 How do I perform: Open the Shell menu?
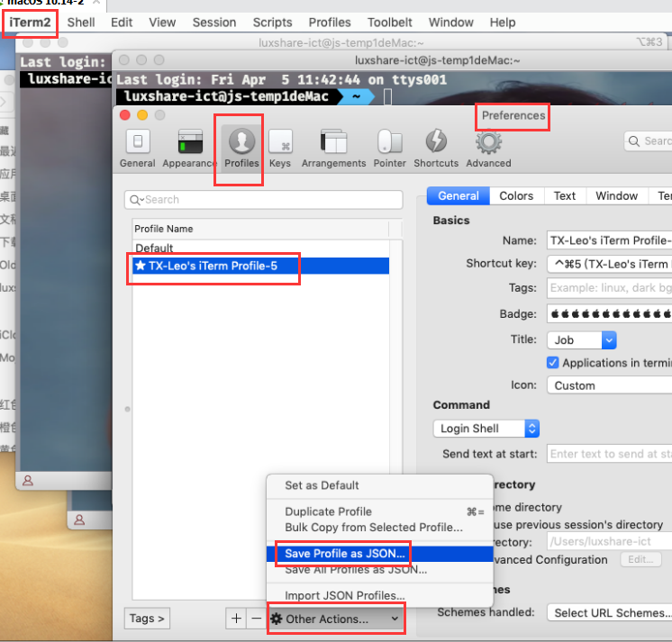click(81, 23)
